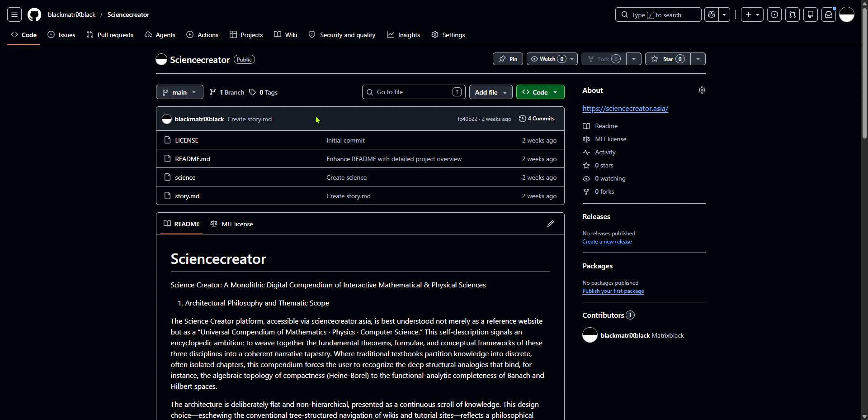
Task: Click contributor blackmatriXblack avatar
Action: pos(590,335)
